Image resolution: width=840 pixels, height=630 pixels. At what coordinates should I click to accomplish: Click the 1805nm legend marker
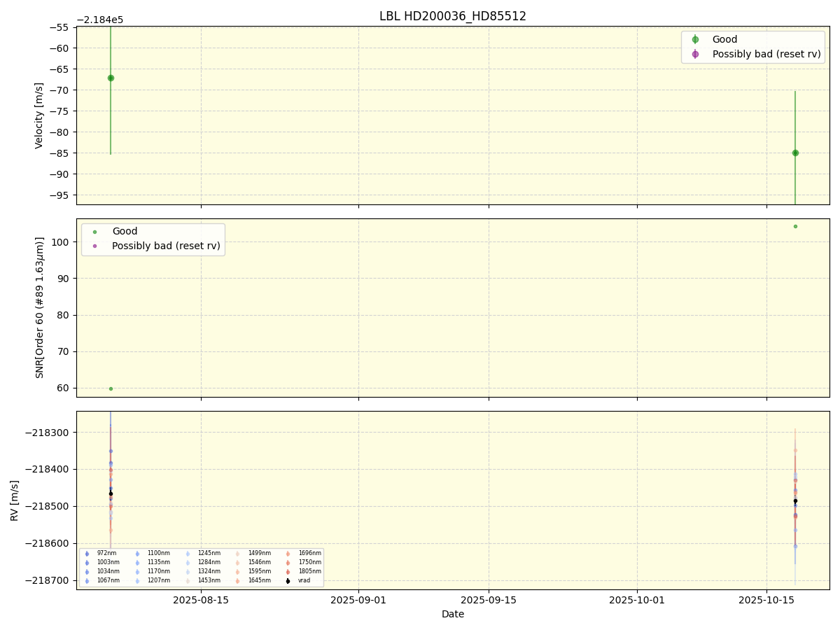pyautogui.click(x=288, y=572)
